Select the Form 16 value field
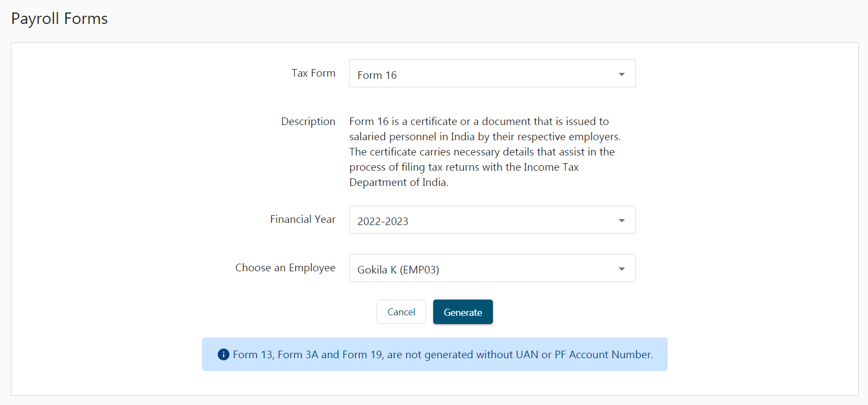This screenshot has width=868, height=405. point(492,73)
